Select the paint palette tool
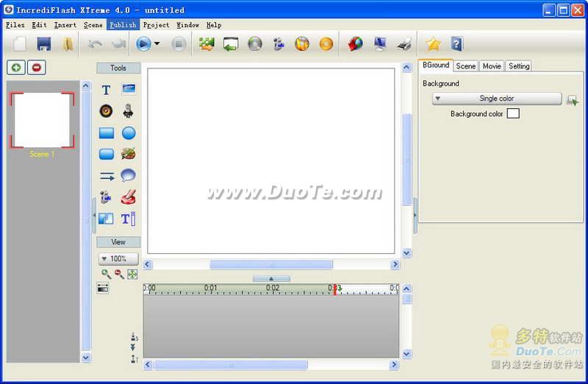Image resolution: width=588 pixels, height=384 pixels. (128, 154)
